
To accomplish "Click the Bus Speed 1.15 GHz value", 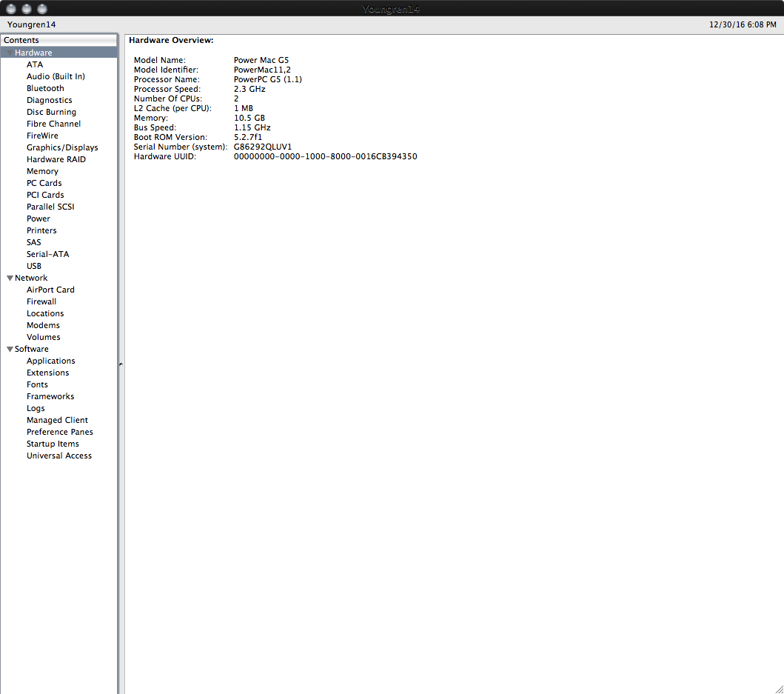I will (x=252, y=127).
